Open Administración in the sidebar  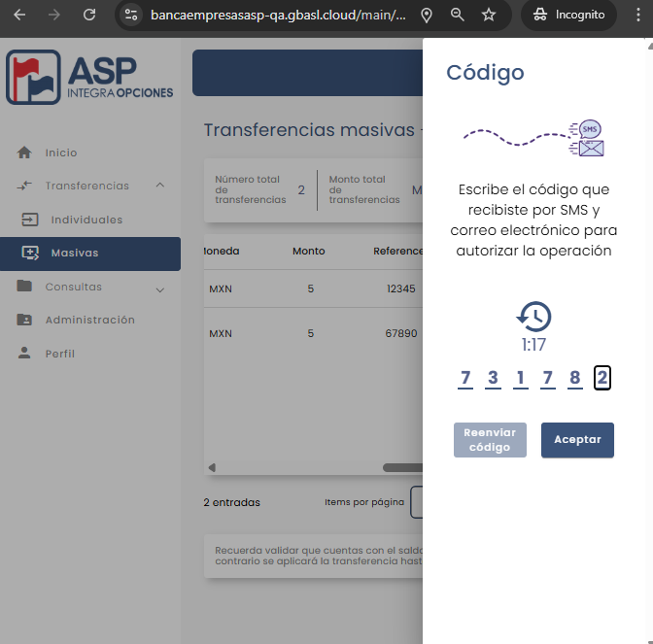(x=89, y=320)
